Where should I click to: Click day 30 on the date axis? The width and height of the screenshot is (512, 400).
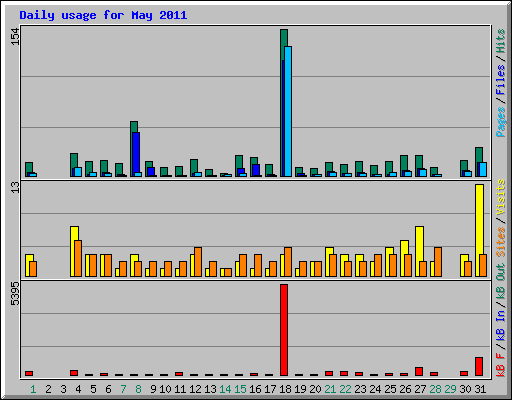point(465,389)
